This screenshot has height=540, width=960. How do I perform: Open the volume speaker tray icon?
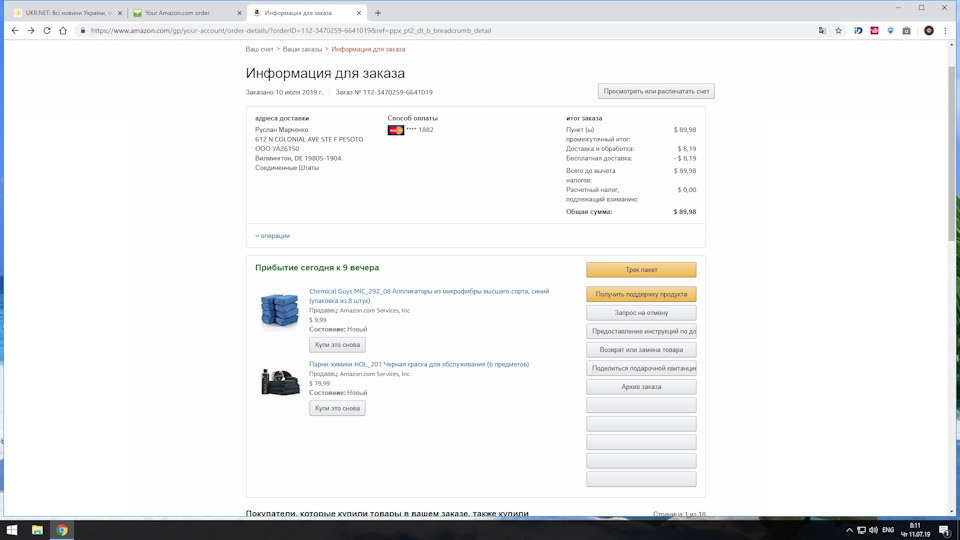pyautogui.click(x=874, y=530)
